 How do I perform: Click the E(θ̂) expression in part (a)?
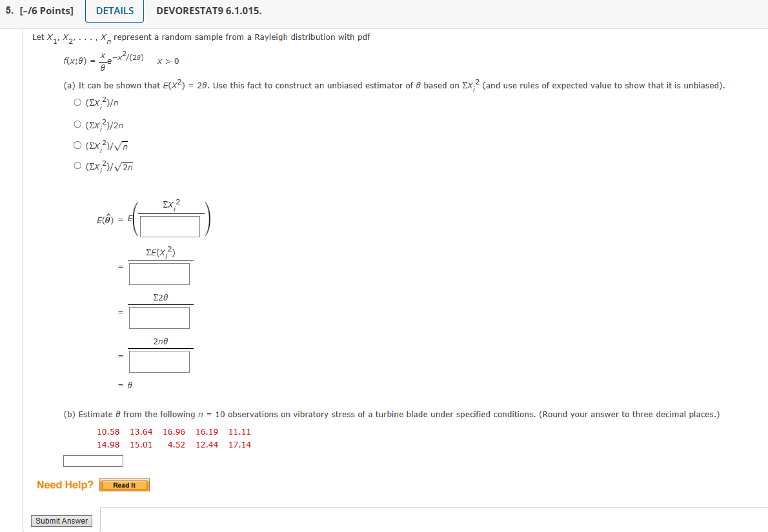point(105,218)
